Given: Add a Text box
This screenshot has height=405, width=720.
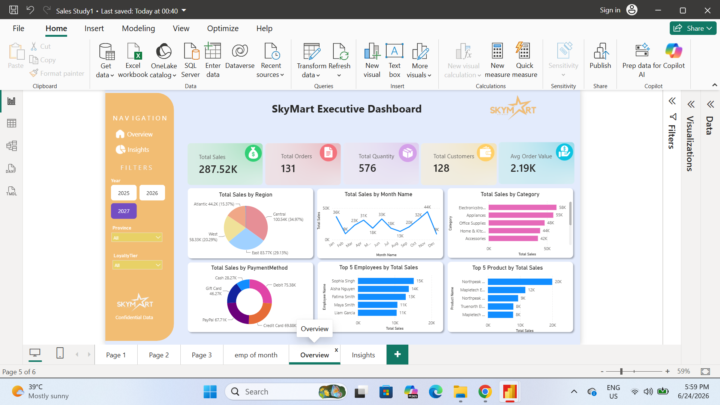Looking at the screenshot, I should click(x=394, y=60).
